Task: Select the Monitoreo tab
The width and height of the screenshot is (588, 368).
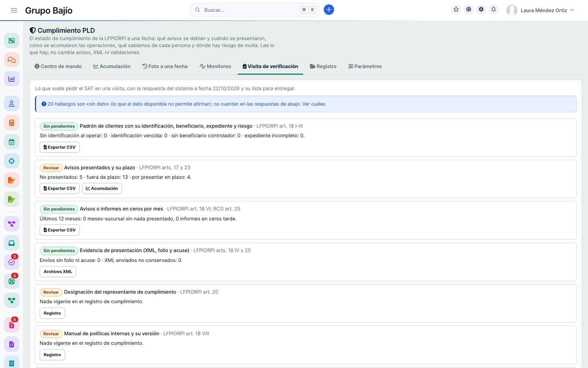Action: (x=215, y=66)
